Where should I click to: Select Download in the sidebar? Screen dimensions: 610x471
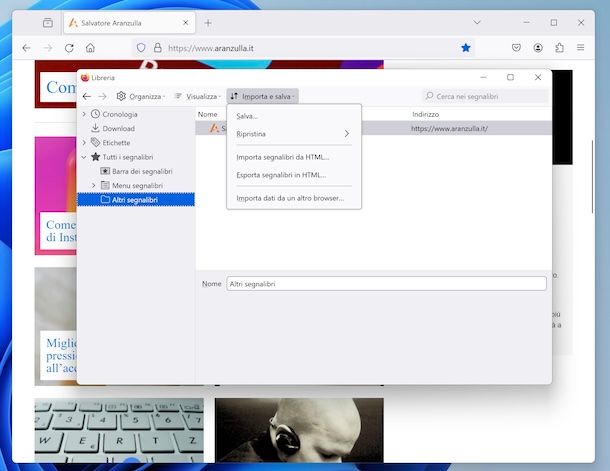[x=118, y=128]
